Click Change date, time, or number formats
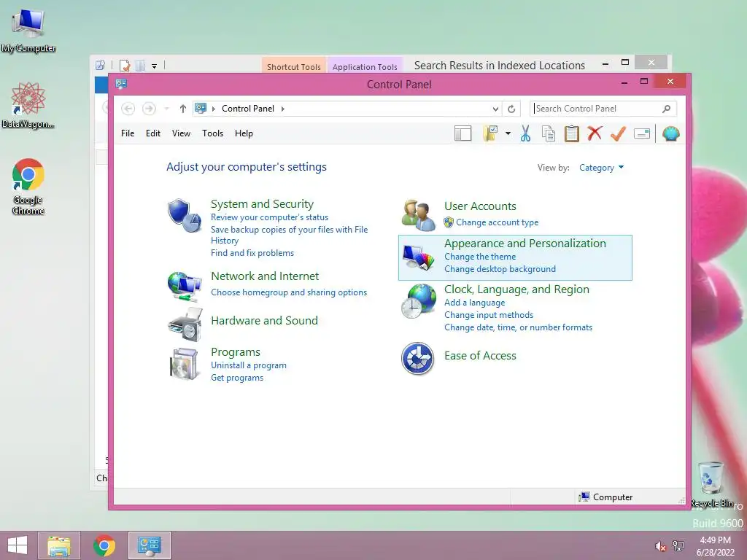 pyautogui.click(x=519, y=327)
